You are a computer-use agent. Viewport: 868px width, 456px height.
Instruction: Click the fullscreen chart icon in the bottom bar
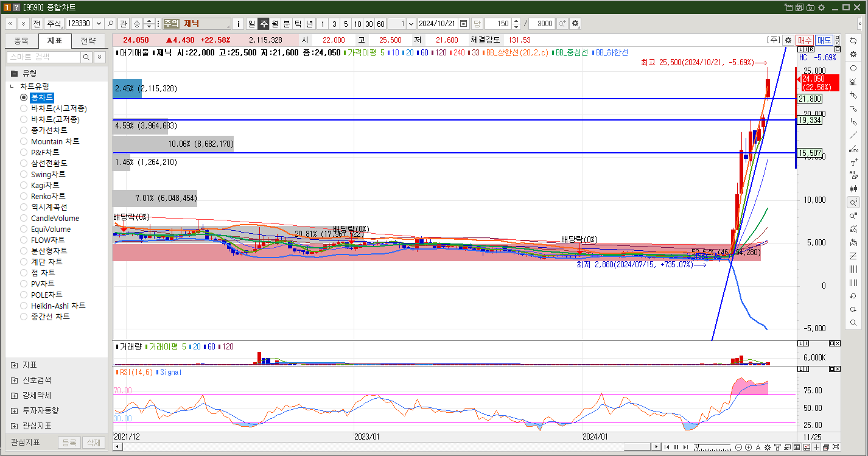(836, 447)
